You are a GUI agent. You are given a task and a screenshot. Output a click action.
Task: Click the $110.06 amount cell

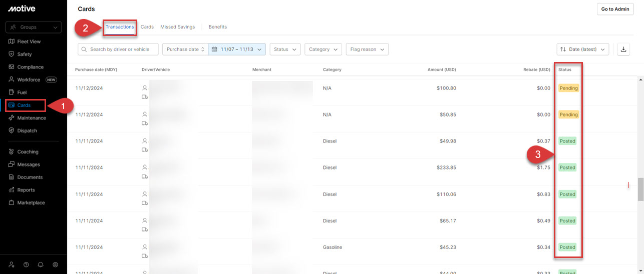click(x=446, y=194)
